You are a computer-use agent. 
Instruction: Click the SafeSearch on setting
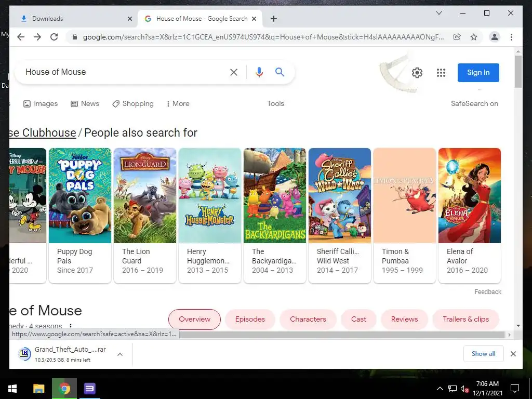tap(474, 104)
